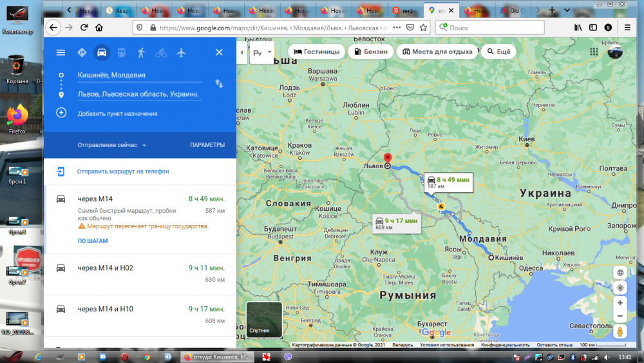Image resolution: width=644 pixels, height=363 pixels.
Task: Show my location on map
Action: 620,288
